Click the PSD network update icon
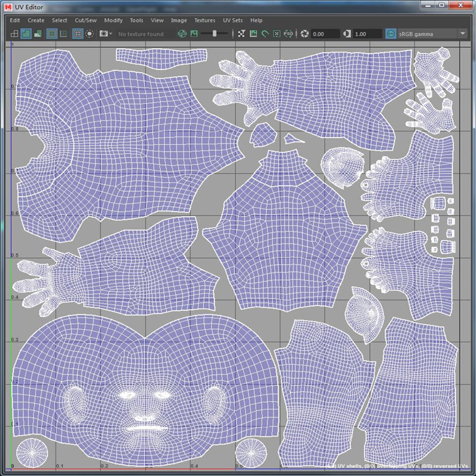The height and width of the screenshot is (476, 476). tap(288, 33)
